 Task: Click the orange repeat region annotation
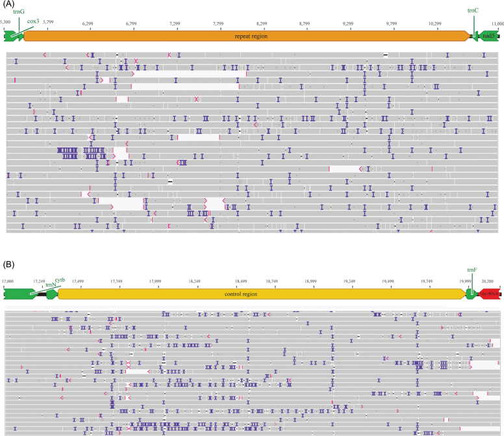[247, 36]
